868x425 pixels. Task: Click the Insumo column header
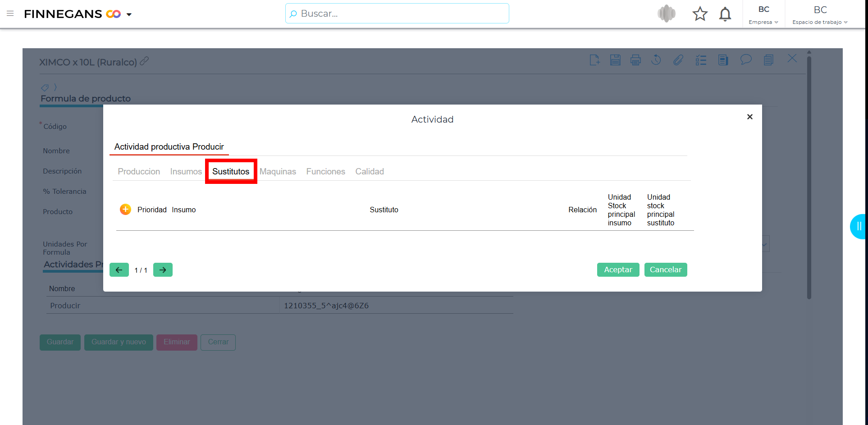coord(184,210)
